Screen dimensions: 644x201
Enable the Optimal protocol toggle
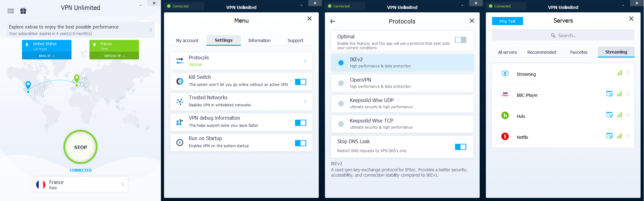(460, 40)
